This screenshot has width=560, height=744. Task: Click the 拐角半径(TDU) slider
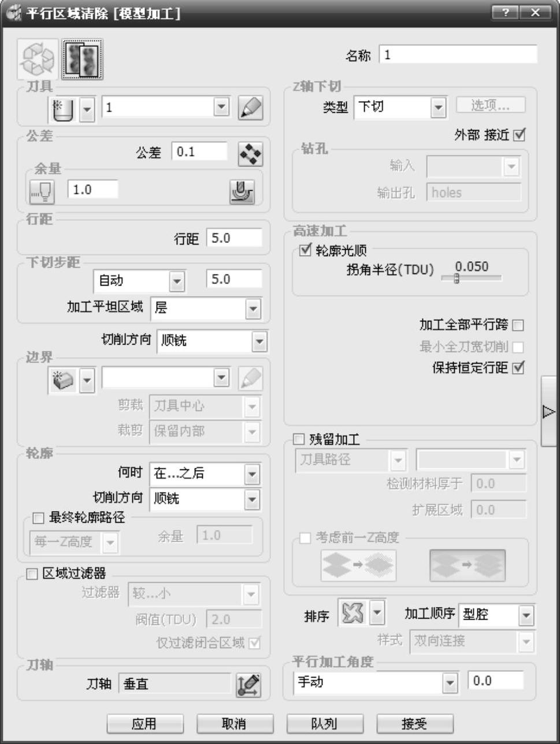coord(471,278)
